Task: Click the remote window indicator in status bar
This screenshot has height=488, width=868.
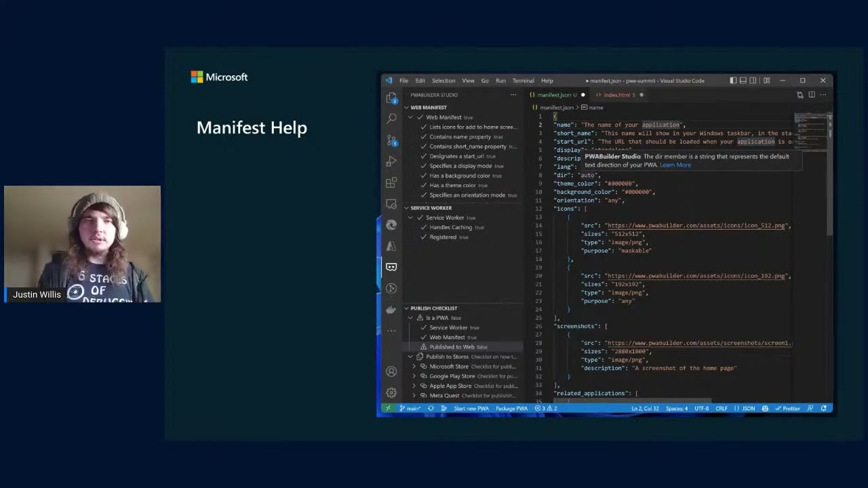Action: click(x=388, y=409)
